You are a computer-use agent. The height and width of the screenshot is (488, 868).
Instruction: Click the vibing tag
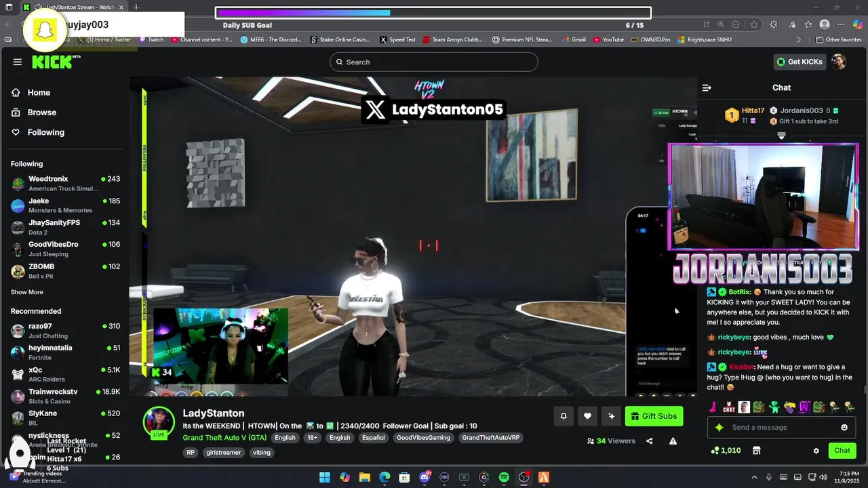pos(261,452)
